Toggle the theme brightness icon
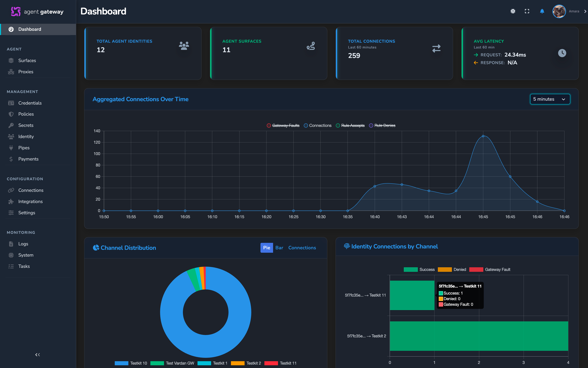The height and width of the screenshot is (368, 588). (513, 11)
